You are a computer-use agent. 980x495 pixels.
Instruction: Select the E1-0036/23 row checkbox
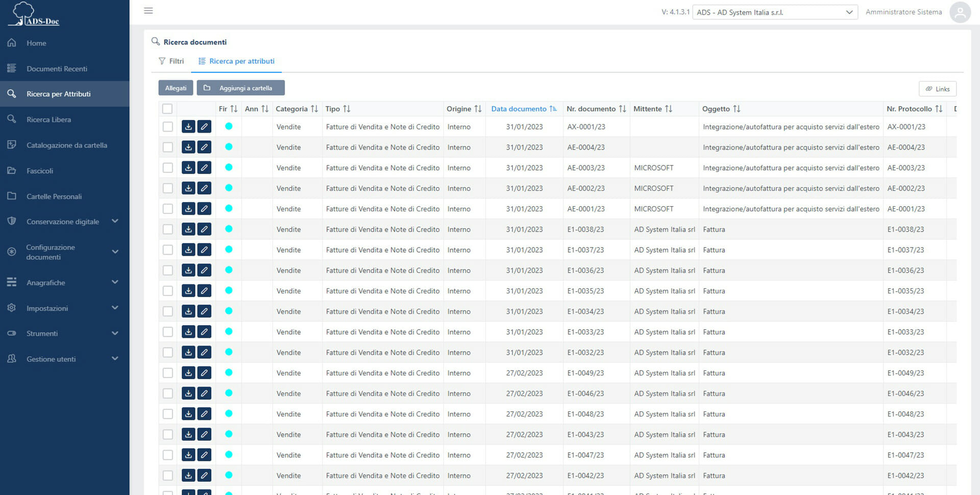pyautogui.click(x=167, y=270)
